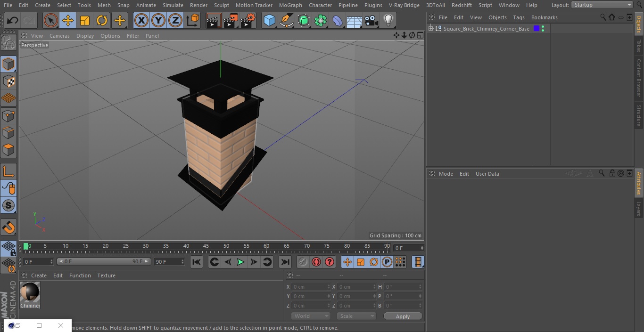Select the Live Selection tool
The image size is (644, 332).
[x=50, y=21]
